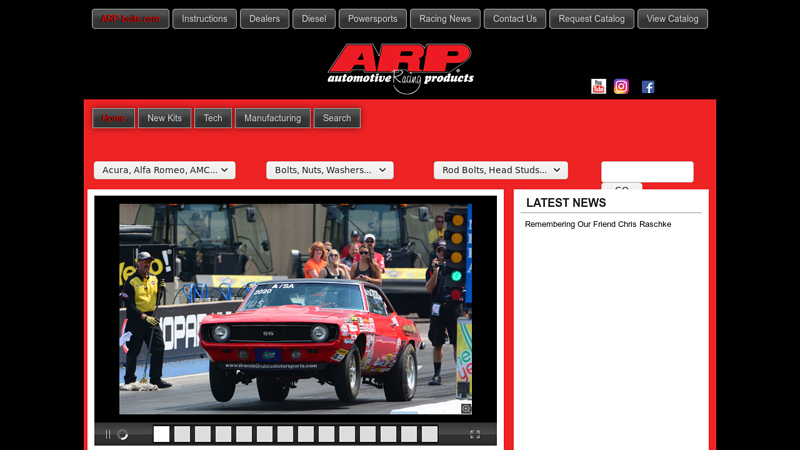Select the New Kits tab

click(x=164, y=118)
